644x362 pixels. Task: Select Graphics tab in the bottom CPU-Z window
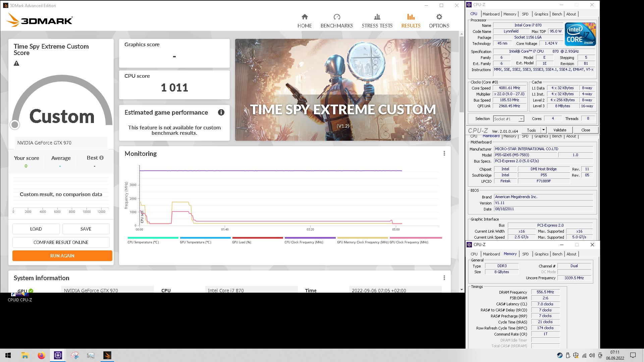coord(541,254)
